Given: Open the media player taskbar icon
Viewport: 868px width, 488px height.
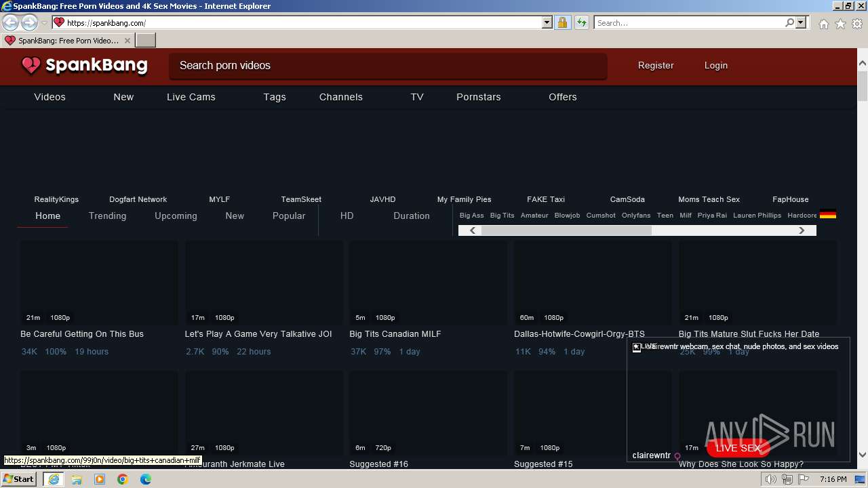Looking at the screenshot, I should [x=100, y=479].
